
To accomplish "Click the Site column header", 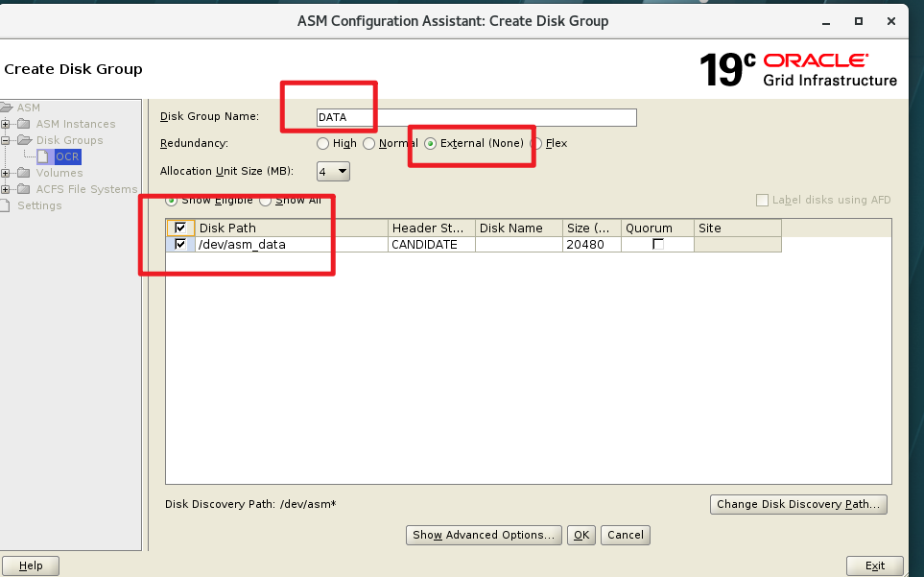I will coord(738,228).
